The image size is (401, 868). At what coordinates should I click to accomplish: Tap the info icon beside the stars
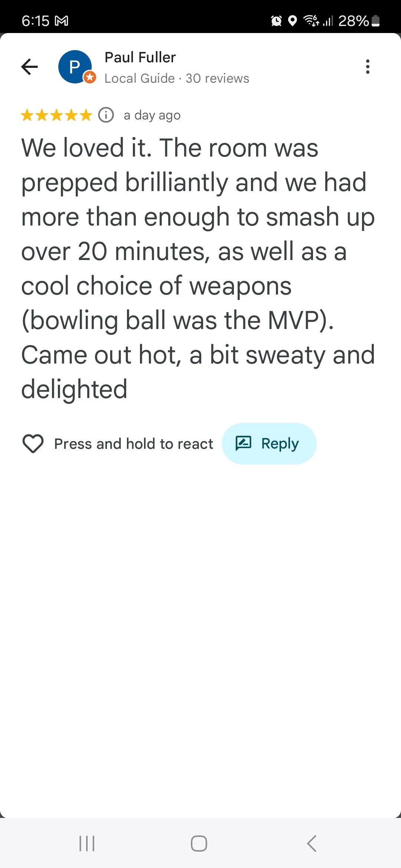coord(106,115)
